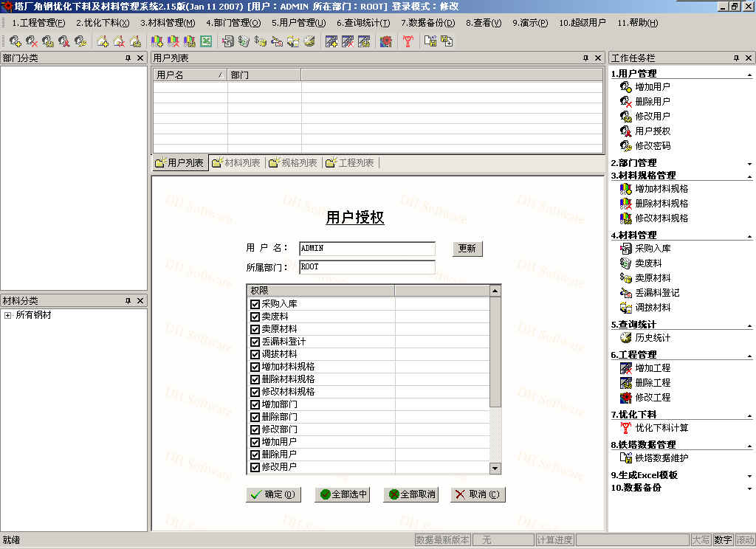
Task: Click the red gear project toolbar icon
Action: pyautogui.click(x=385, y=41)
